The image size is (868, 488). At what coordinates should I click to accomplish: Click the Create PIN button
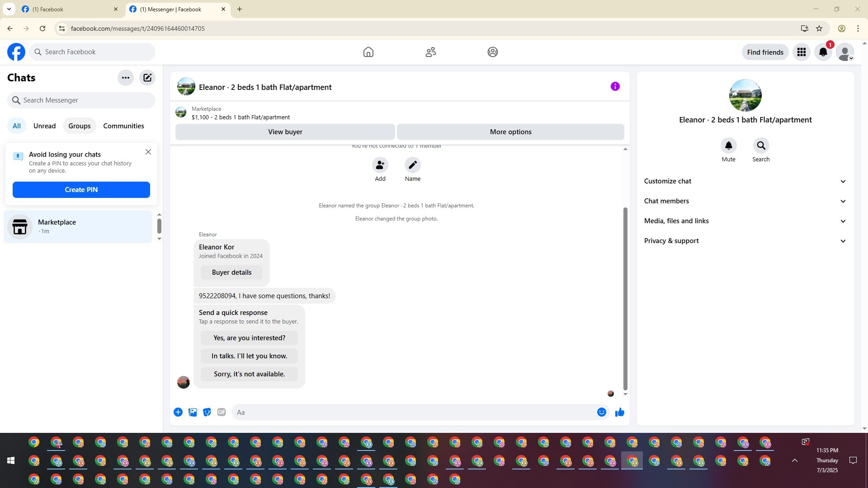pyautogui.click(x=81, y=190)
